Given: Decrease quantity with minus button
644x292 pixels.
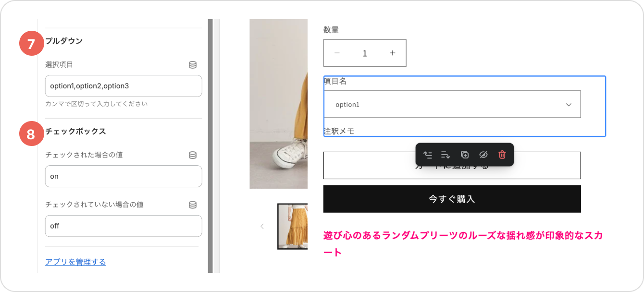Looking at the screenshot, I should (337, 53).
